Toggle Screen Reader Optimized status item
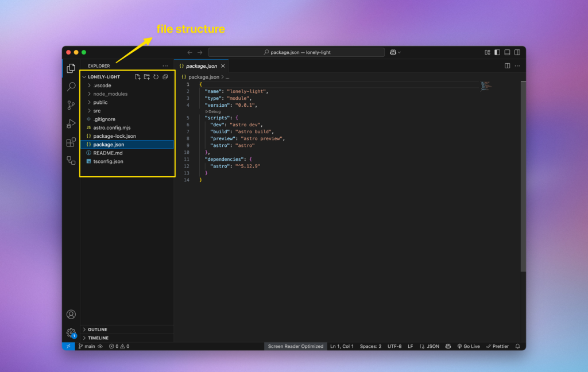The height and width of the screenshot is (372, 588). (x=295, y=346)
